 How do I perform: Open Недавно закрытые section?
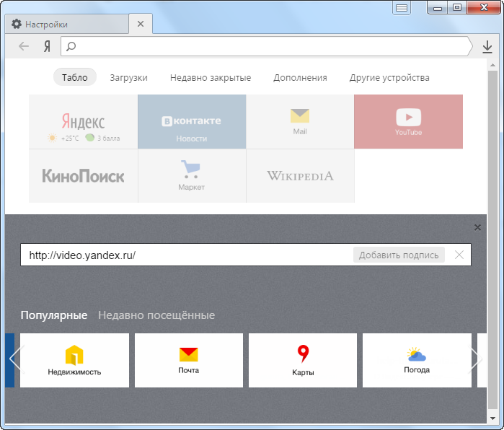[x=211, y=77]
